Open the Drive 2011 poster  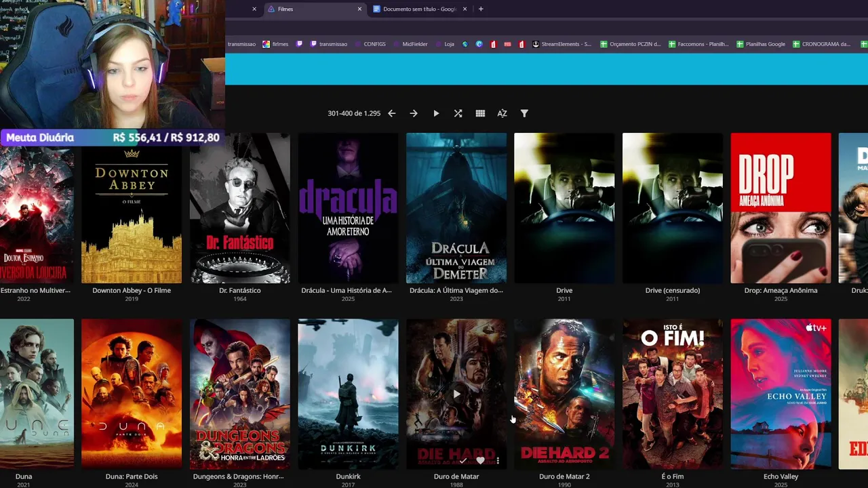[x=564, y=208]
